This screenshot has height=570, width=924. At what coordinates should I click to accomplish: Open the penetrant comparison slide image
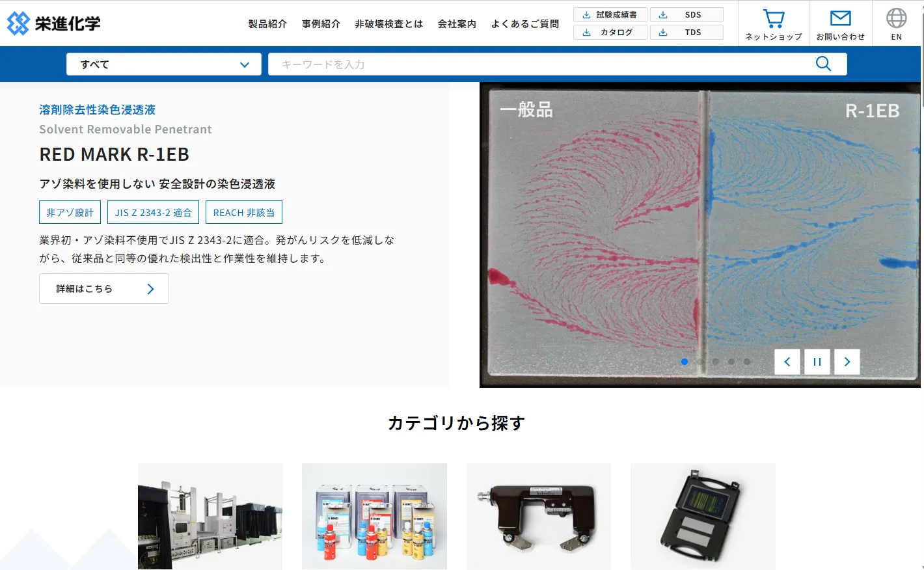[700, 234]
